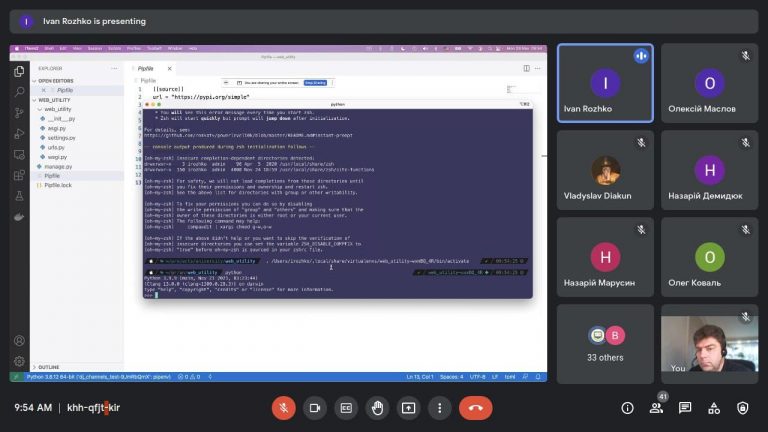Open the more options three-dot menu
This screenshot has width=768, height=432.
pos(439,408)
